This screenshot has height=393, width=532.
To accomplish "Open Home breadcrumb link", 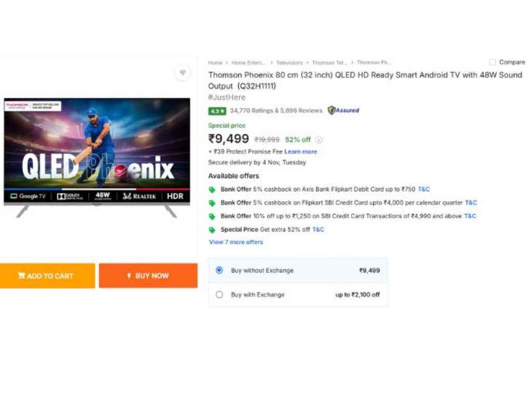I will pyautogui.click(x=215, y=63).
